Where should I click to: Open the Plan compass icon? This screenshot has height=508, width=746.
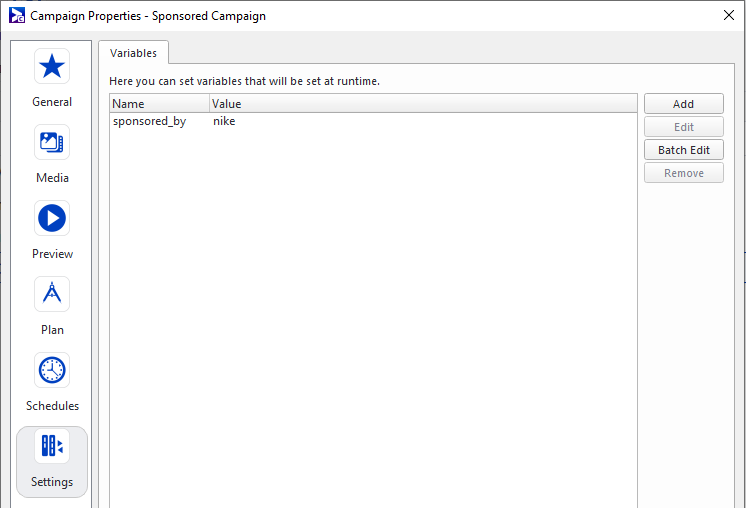coord(52,294)
